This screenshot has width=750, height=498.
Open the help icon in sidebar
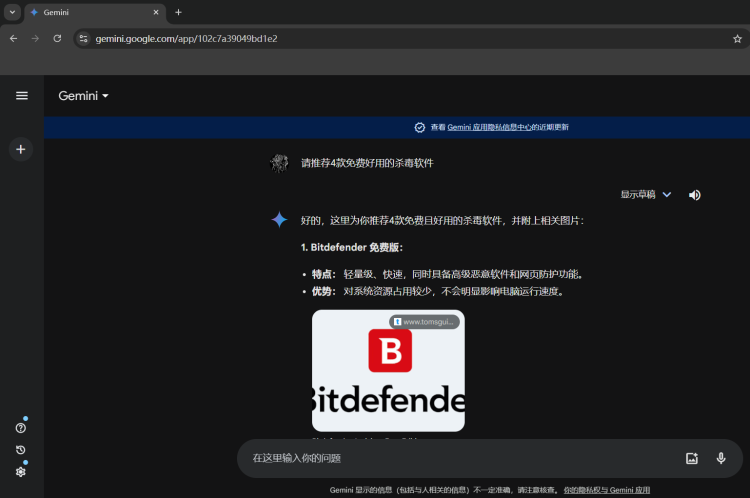pyautogui.click(x=21, y=427)
